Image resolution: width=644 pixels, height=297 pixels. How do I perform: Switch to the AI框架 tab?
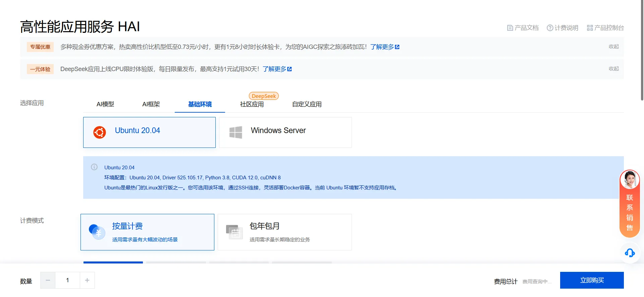pos(151,104)
